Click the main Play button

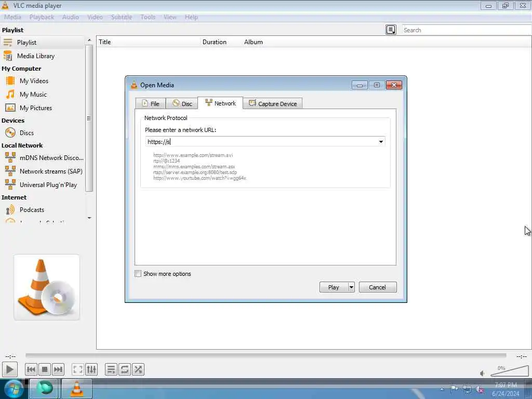[9, 369]
